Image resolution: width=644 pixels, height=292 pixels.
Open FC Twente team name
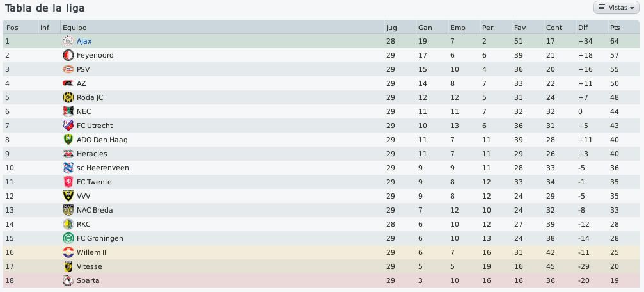(x=94, y=182)
